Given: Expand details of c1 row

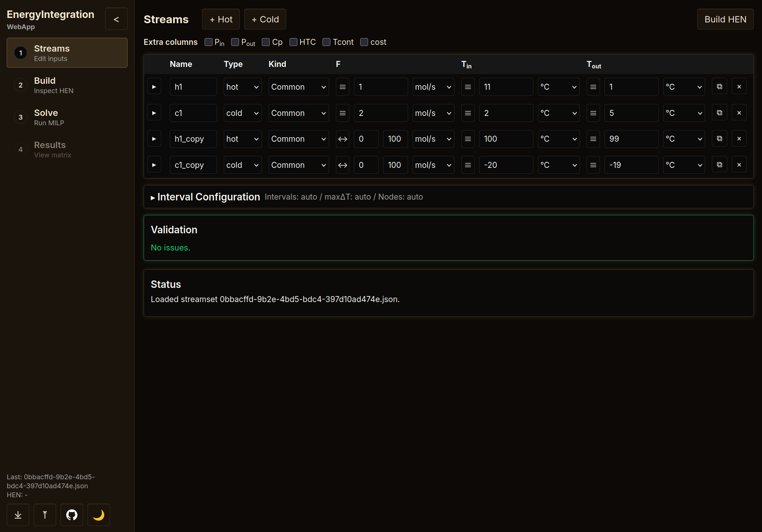Looking at the screenshot, I should tap(154, 113).
